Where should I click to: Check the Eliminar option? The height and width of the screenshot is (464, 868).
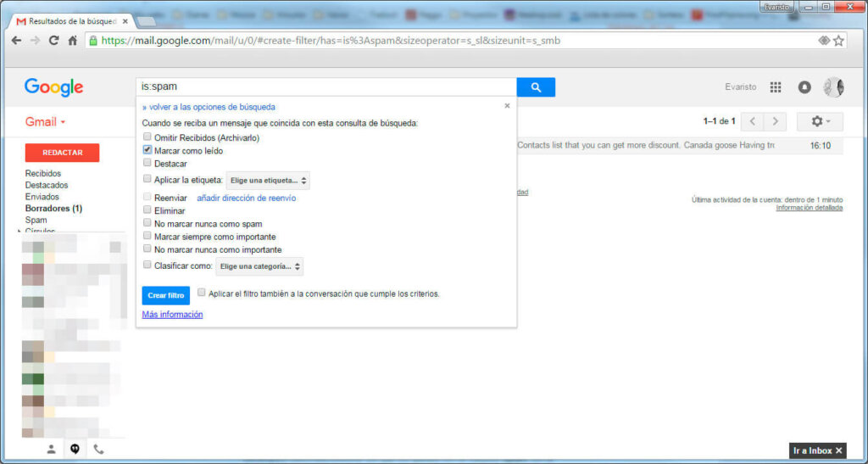[147, 210]
